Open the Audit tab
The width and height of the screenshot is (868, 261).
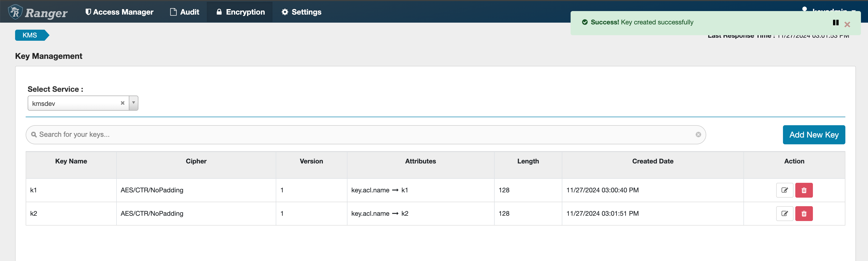tap(185, 12)
